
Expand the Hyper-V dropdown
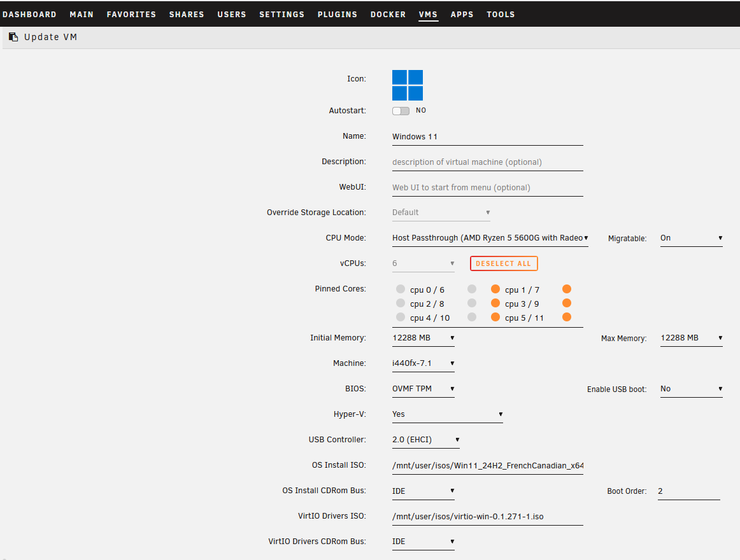pyautogui.click(x=447, y=414)
